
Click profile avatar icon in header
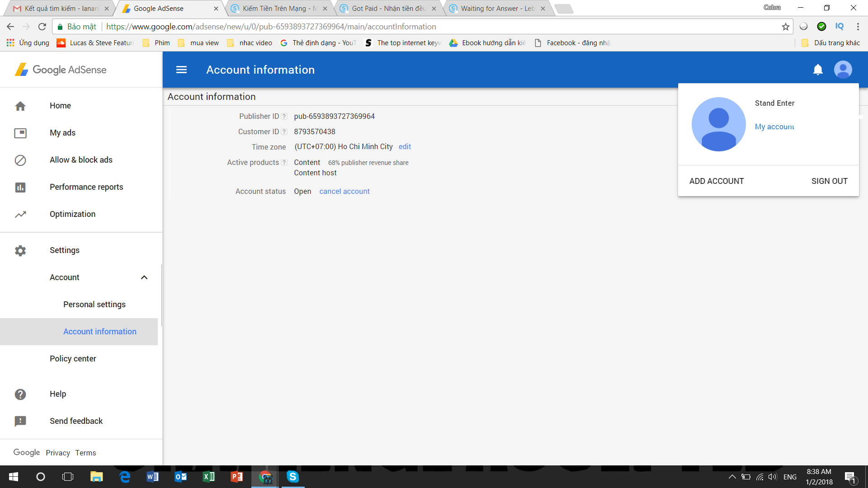click(843, 70)
